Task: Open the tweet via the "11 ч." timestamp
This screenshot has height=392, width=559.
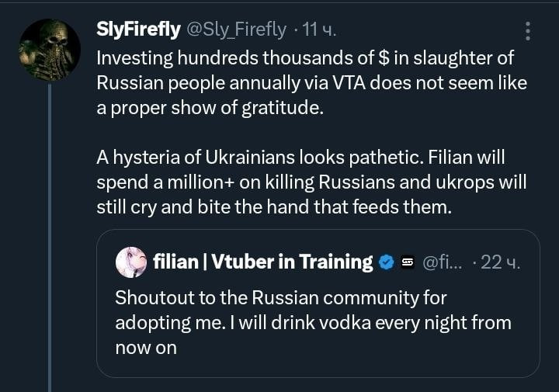Action: 318,29
